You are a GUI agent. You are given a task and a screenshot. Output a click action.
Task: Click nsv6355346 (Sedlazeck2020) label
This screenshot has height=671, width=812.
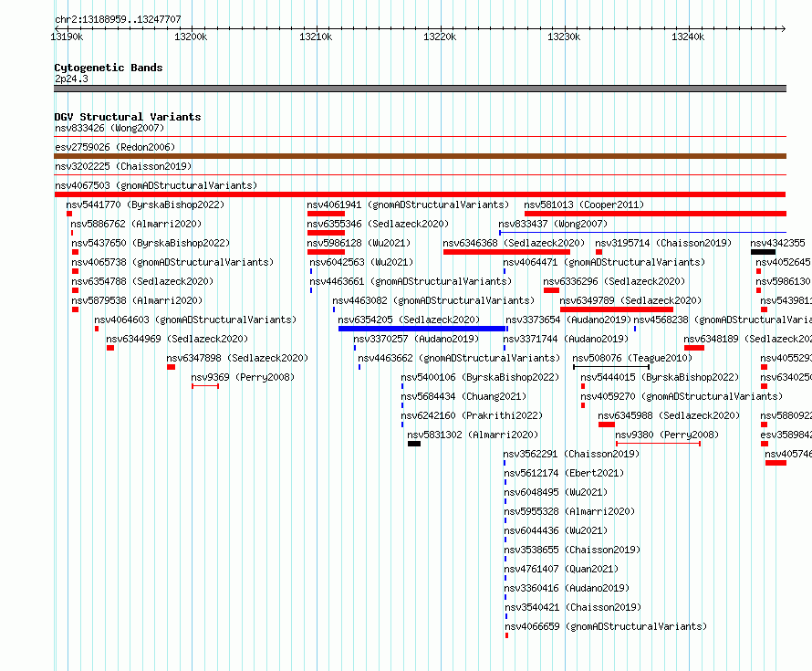pyautogui.click(x=378, y=224)
